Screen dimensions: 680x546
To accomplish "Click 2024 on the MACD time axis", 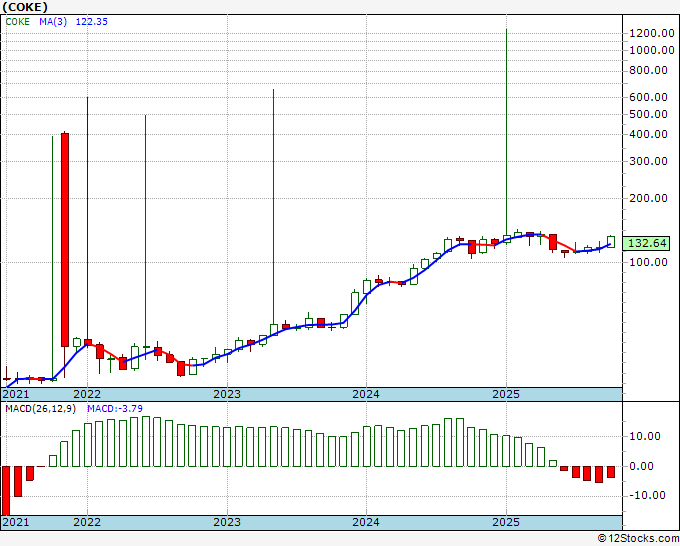I will (366, 522).
